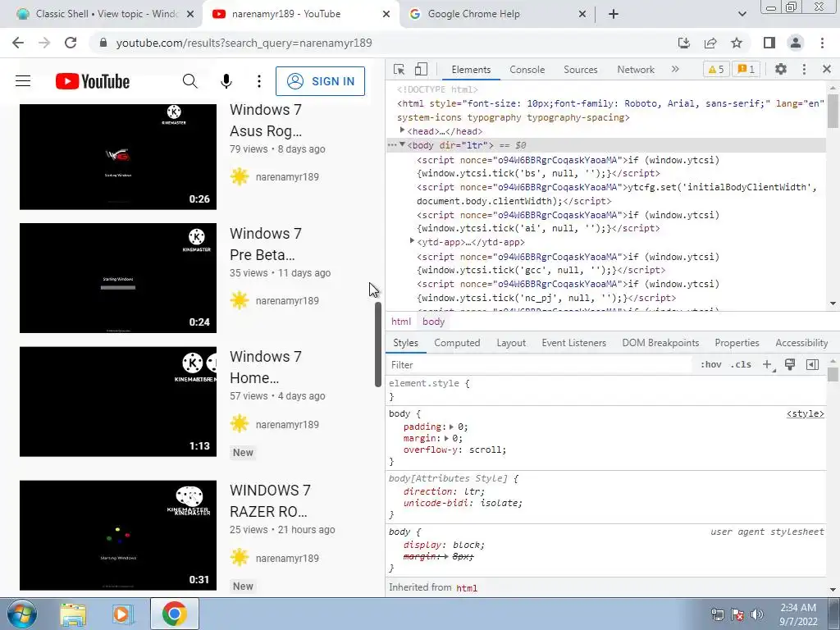Open channel avatar beside Asus Rog video
The width and height of the screenshot is (840, 630).
click(x=240, y=177)
